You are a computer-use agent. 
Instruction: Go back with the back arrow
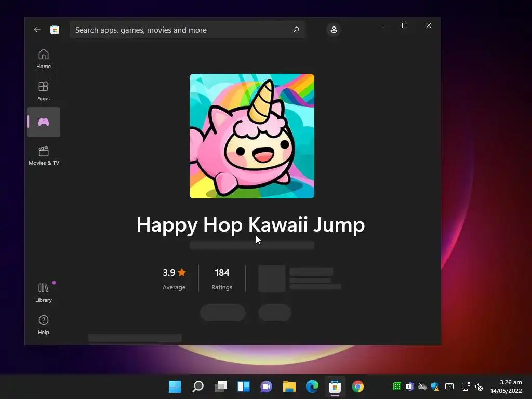tap(37, 30)
